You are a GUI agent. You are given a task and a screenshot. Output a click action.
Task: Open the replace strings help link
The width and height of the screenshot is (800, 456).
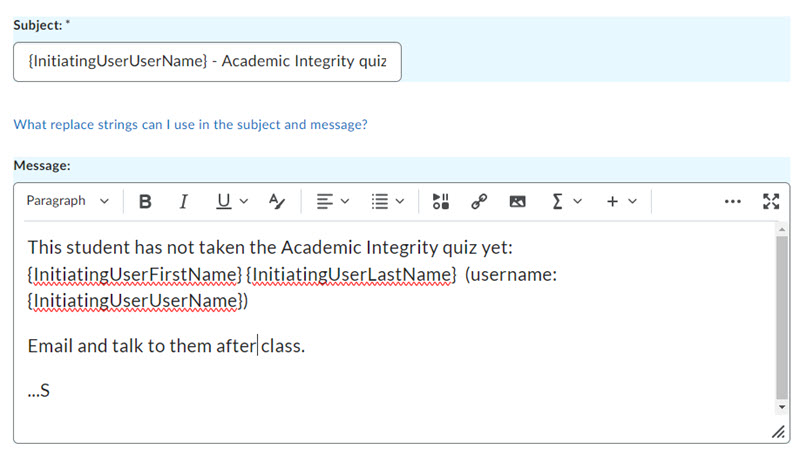190,125
